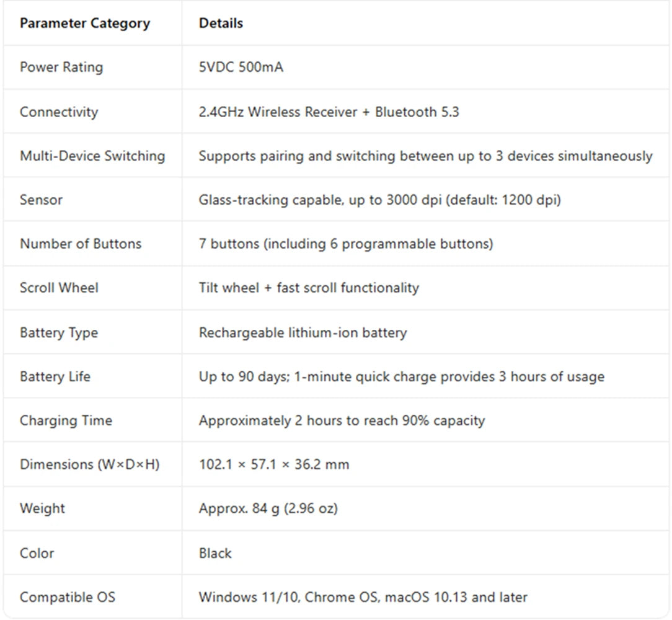Click the Charging Time row label
672x620 pixels.
pyautogui.click(x=66, y=420)
